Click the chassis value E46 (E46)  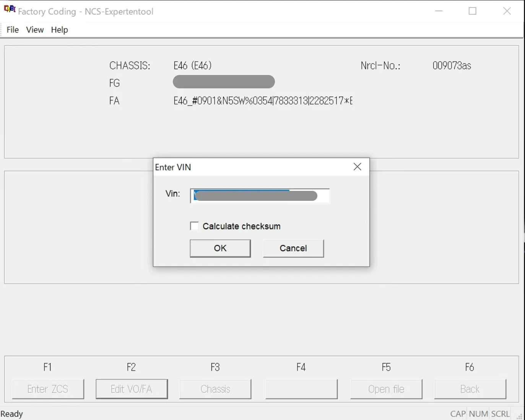[193, 65]
